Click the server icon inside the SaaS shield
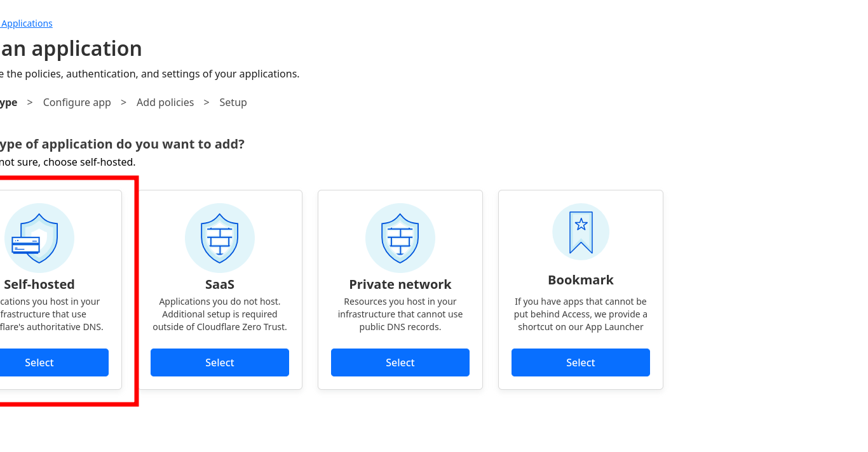Image resolution: width=868 pixels, height=452 pixels. tap(220, 238)
